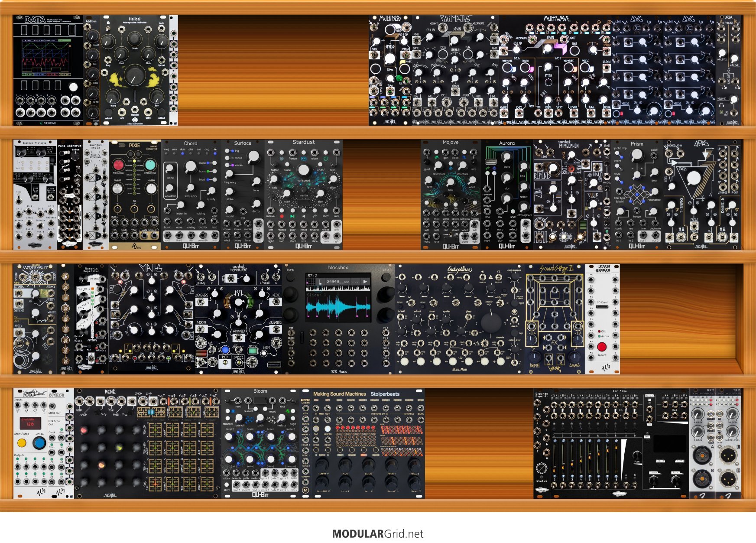The width and height of the screenshot is (756, 543).
Task: Click the snowflake freeze icon on Stardust
Action: click(282, 159)
